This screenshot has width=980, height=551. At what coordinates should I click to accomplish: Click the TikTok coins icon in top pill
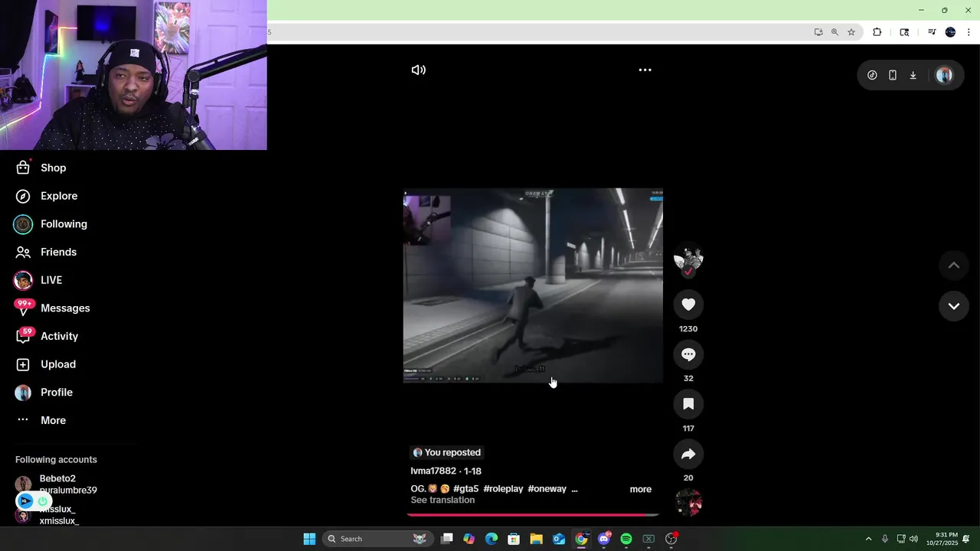[872, 75]
